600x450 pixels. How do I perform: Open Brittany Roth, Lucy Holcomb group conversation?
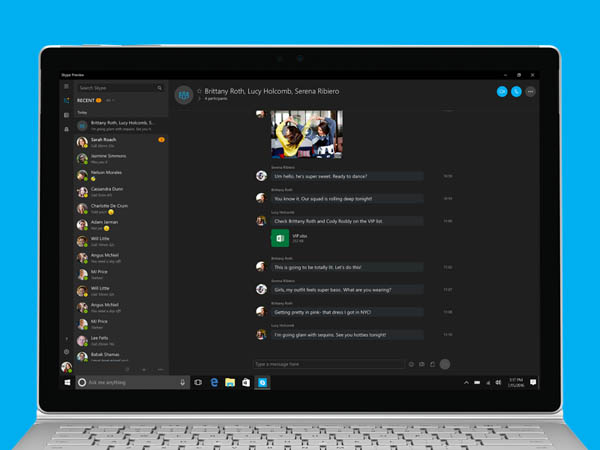pos(121,126)
